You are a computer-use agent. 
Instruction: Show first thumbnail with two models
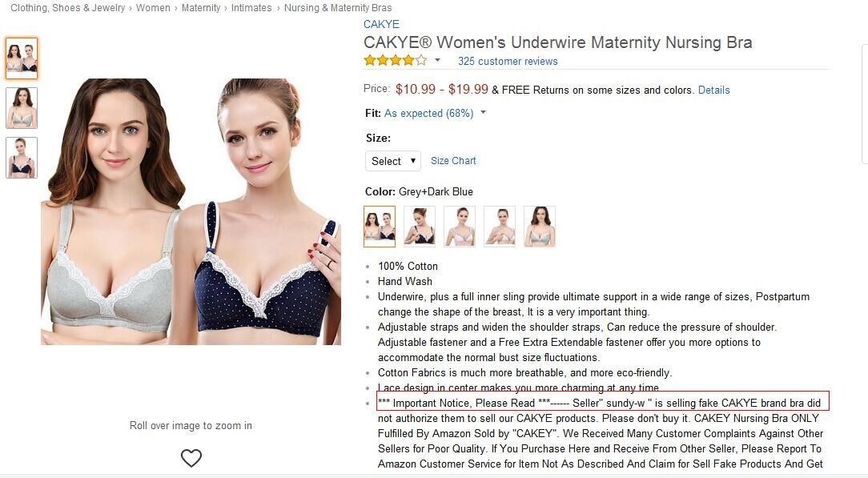click(x=22, y=58)
